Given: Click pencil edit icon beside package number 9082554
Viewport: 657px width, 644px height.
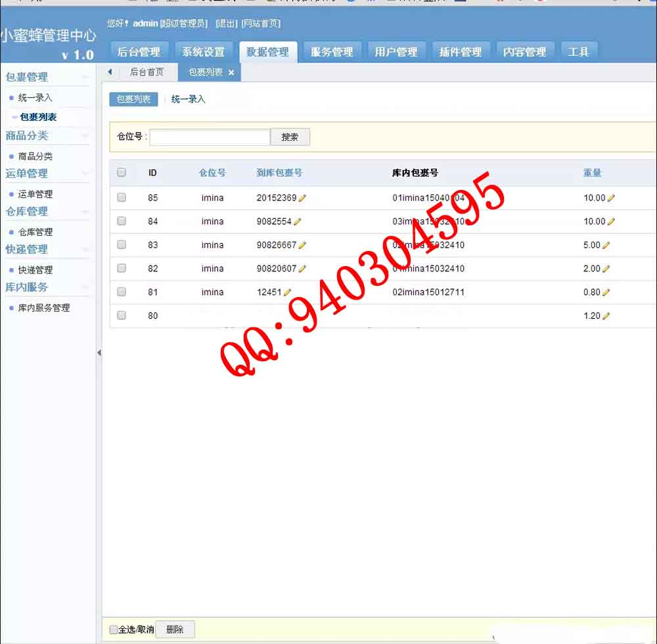Looking at the screenshot, I should pyautogui.click(x=297, y=221).
